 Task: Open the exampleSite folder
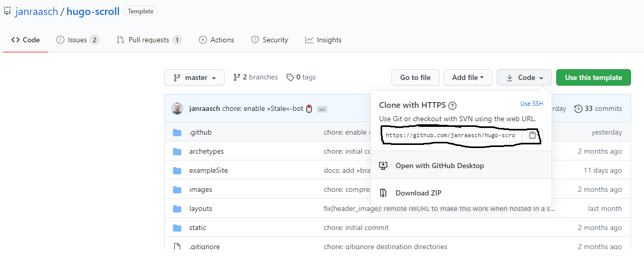(208, 171)
